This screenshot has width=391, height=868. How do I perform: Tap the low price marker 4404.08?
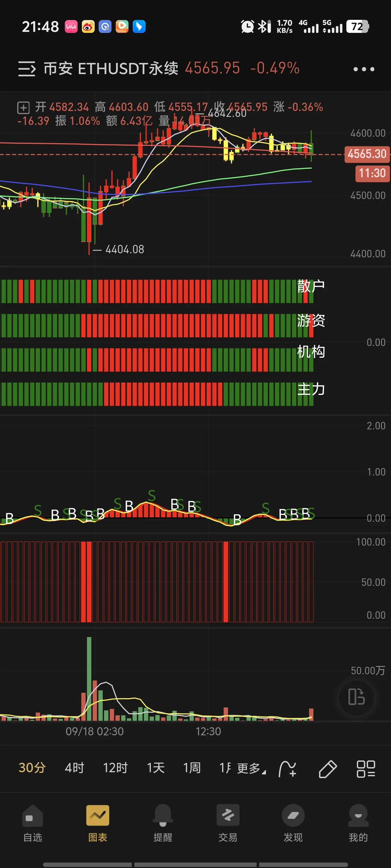point(124,249)
